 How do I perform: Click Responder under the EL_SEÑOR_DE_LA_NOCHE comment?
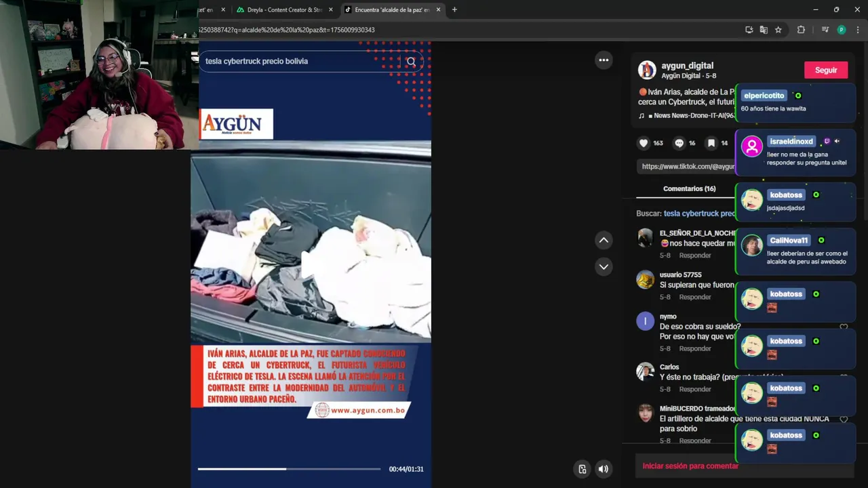pyautogui.click(x=695, y=256)
